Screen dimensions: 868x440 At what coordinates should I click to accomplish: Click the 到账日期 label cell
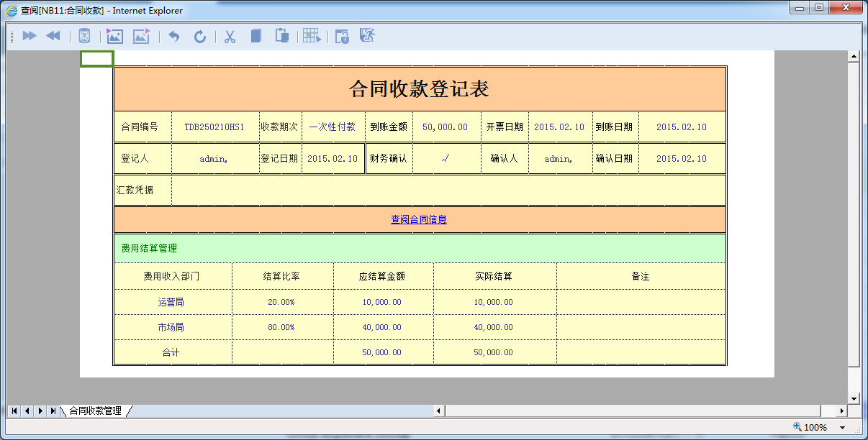[x=615, y=127]
